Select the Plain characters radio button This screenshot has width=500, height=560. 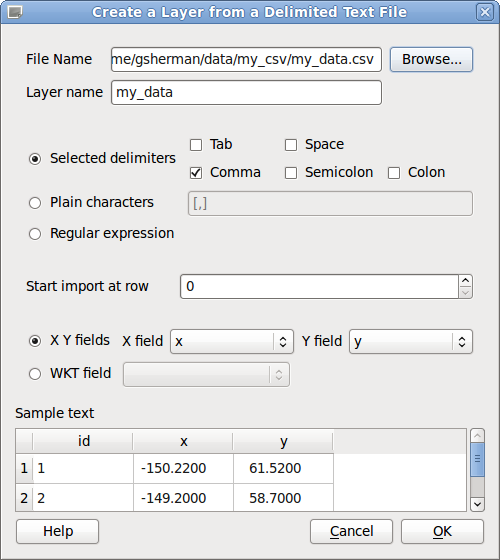(35, 203)
